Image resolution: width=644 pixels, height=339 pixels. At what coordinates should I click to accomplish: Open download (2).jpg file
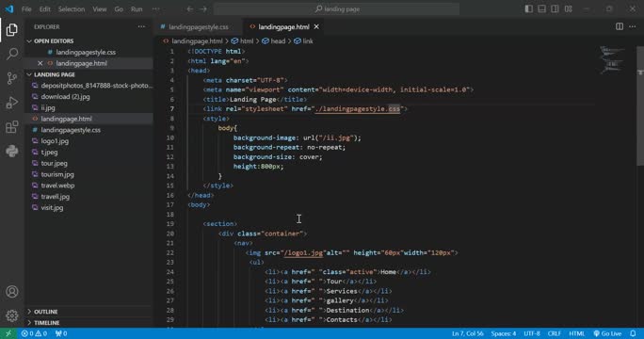point(65,97)
